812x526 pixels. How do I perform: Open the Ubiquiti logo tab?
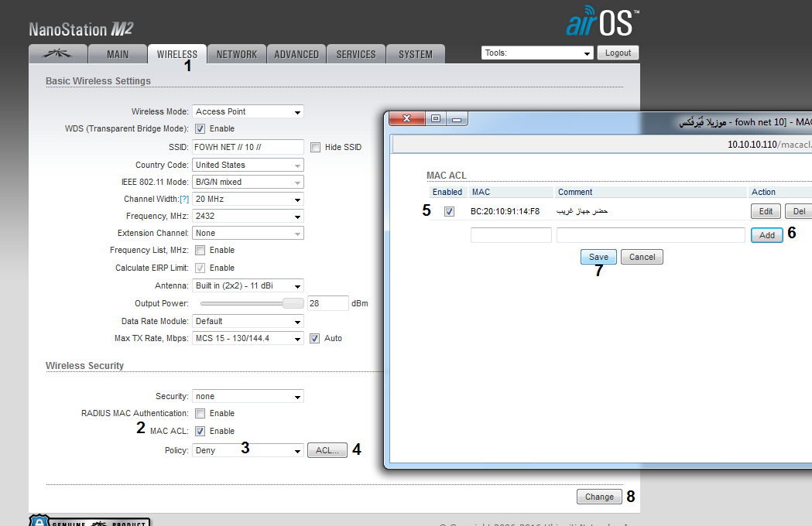[57, 54]
